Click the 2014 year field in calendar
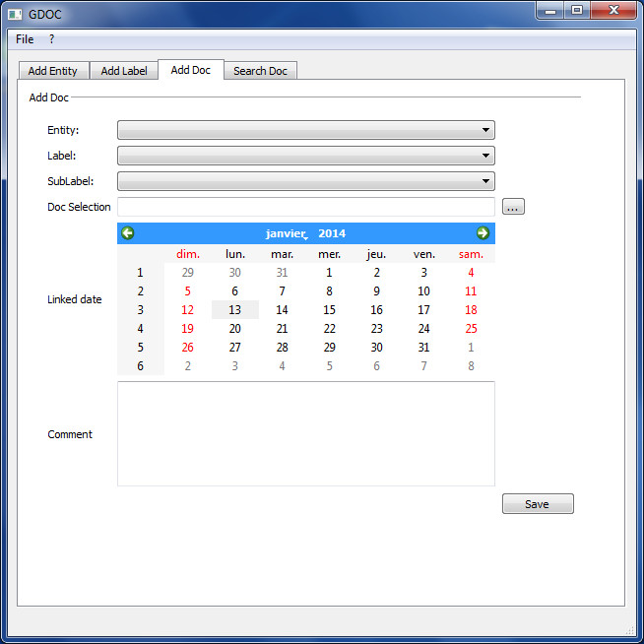Screen dimensions: 644x644 click(332, 233)
